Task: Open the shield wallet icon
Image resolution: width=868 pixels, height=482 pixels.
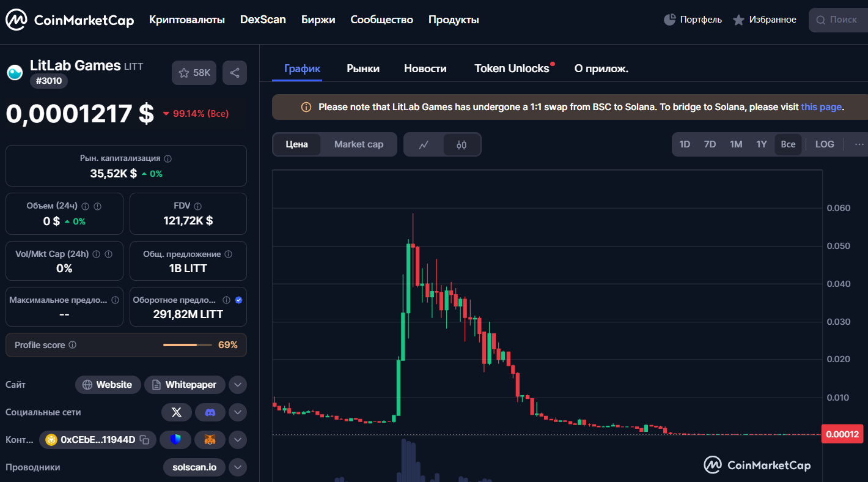Action: pyautogui.click(x=175, y=439)
